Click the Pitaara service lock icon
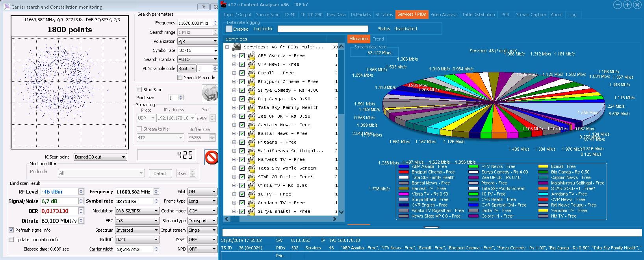Screen dimensions: 644x260 (x=251, y=142)
